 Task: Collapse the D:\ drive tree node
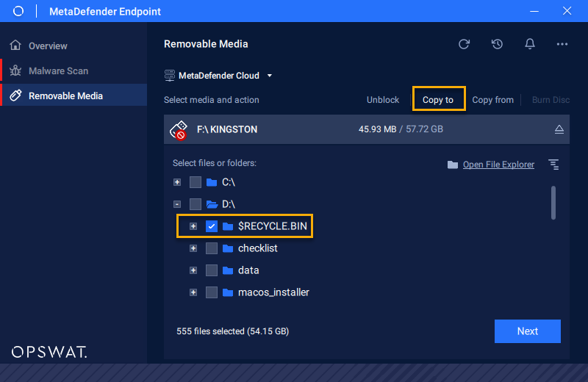pyautogui.click(x=177, y=204)
